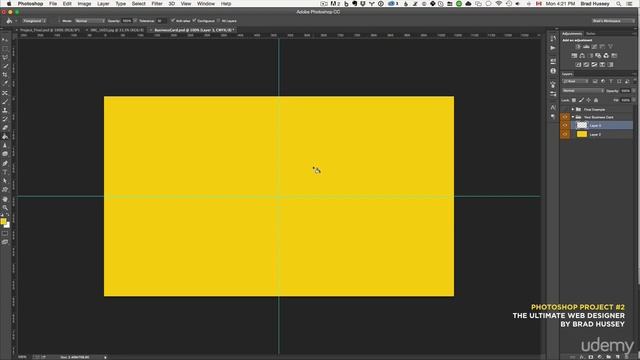Change the screen mode
The width and height of the screenshot is (640, 360).
(x=5, y=242)
